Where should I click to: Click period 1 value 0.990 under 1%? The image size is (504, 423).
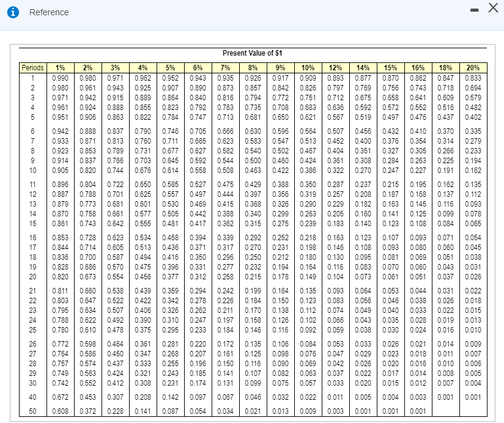61,78
